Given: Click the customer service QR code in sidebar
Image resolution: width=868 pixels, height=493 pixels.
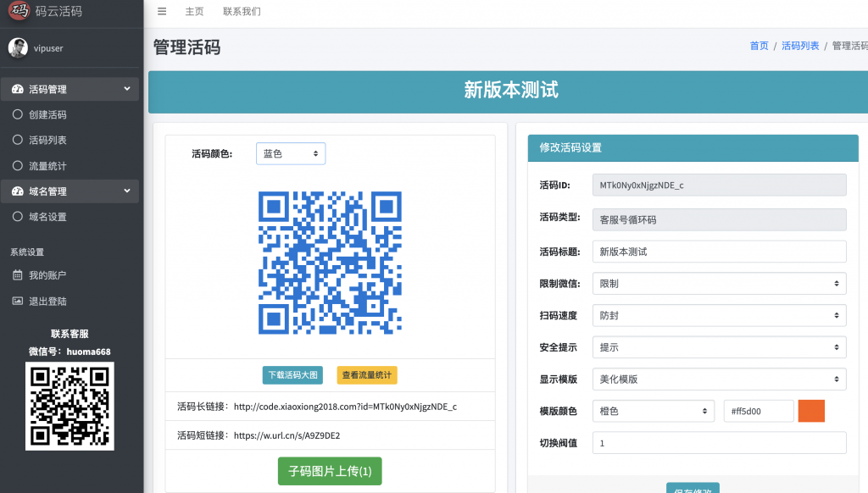Looking at the screenshot, I should pos(70,406).
